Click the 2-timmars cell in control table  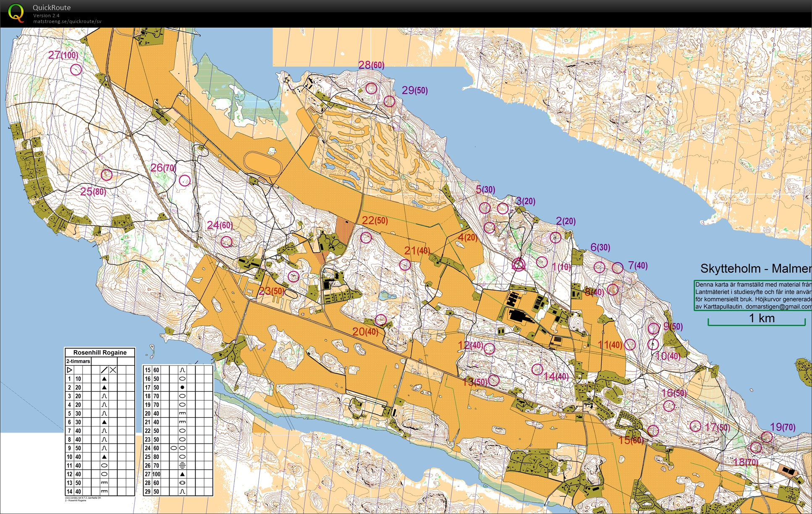(78, 362)
